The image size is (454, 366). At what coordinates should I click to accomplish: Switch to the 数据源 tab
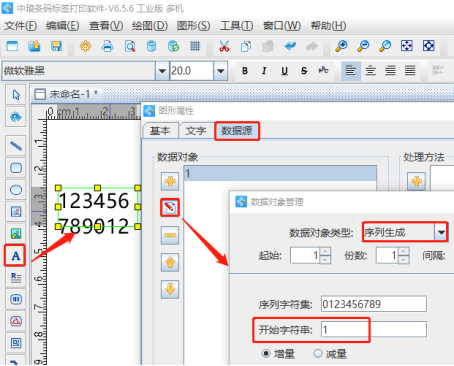click(237, 131)
